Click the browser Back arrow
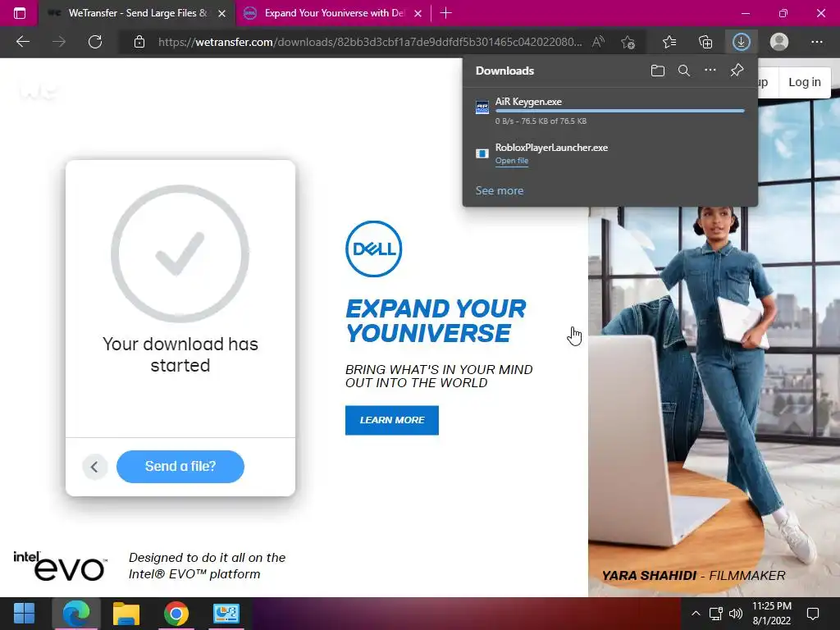This screenshot has height=630, width=840. point(22,42)
